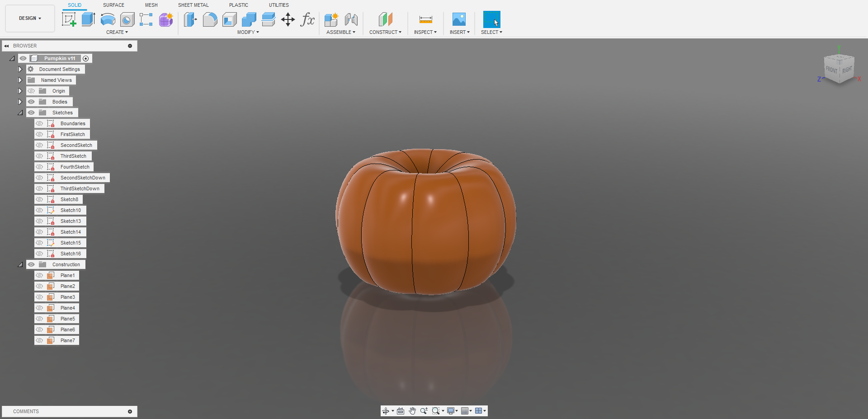Enable the Orbit navigation tool
The image size is (868, 419).
point(386,411)
